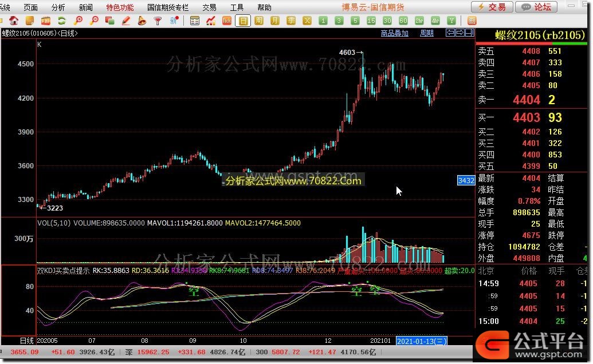Screen dimensions: 593x364
Task: Click the green refresh arrows icon
Action: point(62,21)
